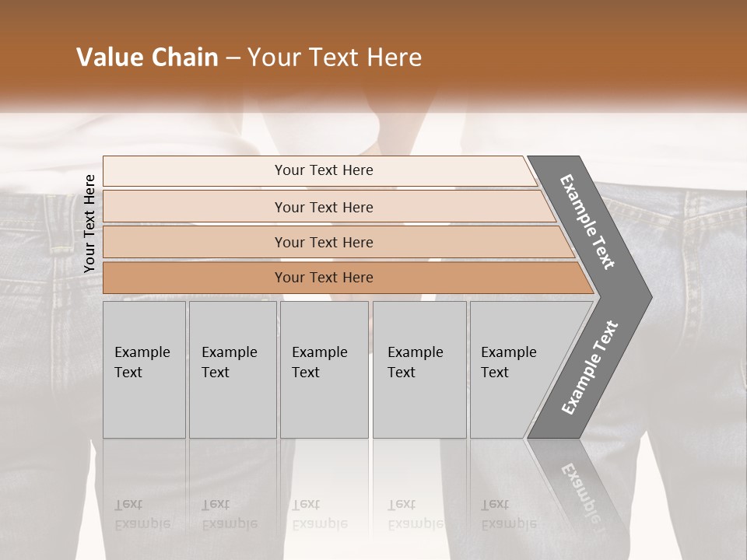Select the 'Example Text' label on lower chevron arm

point(589,367)
